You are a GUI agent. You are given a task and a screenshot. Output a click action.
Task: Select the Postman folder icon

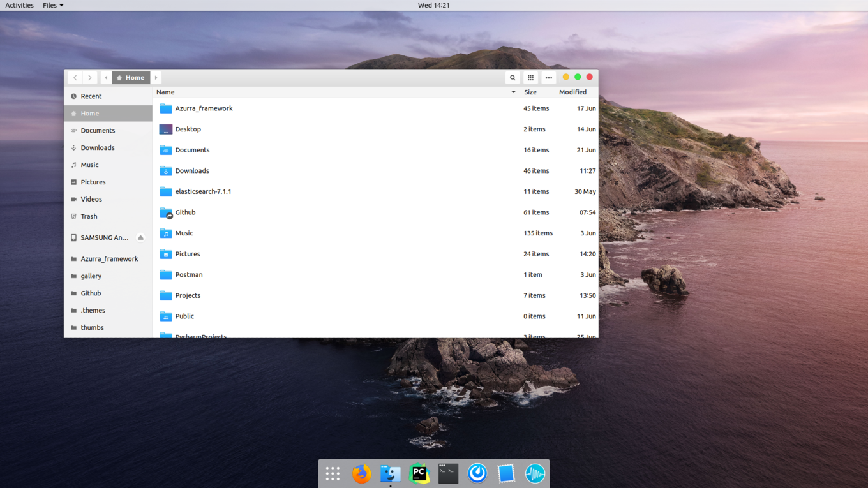166,275
